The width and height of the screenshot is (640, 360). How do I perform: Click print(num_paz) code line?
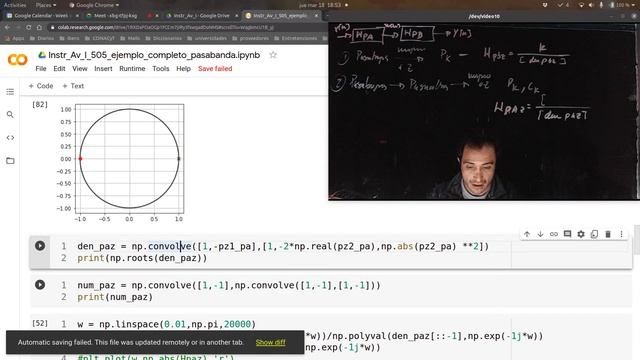tap(115, 297)
